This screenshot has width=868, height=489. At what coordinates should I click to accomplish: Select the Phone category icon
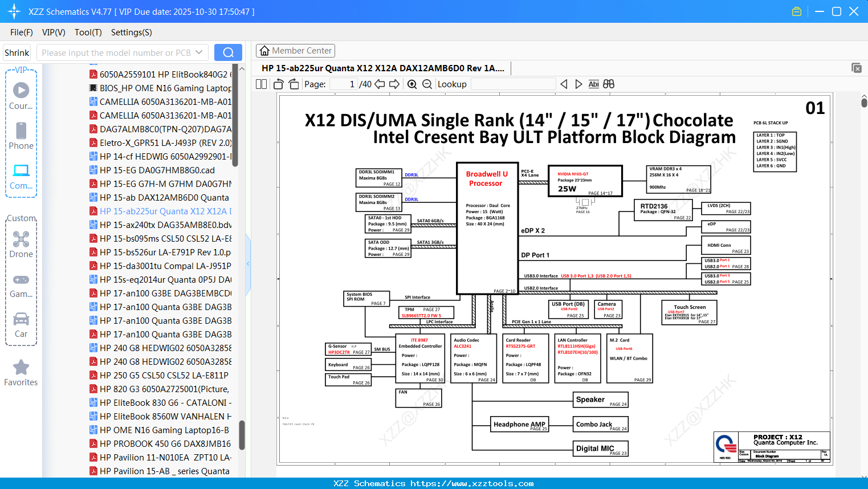coord(21,136)
